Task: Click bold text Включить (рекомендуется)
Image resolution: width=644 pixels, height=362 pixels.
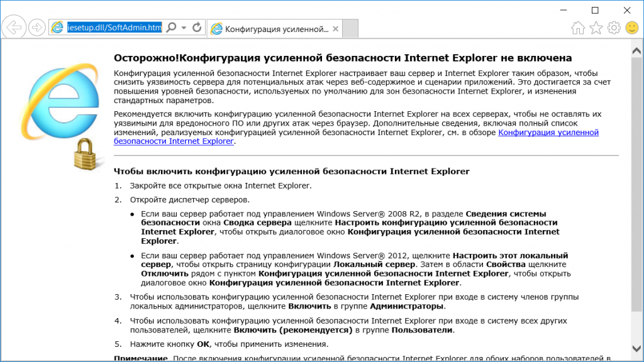Action: [x=293, y=330]
